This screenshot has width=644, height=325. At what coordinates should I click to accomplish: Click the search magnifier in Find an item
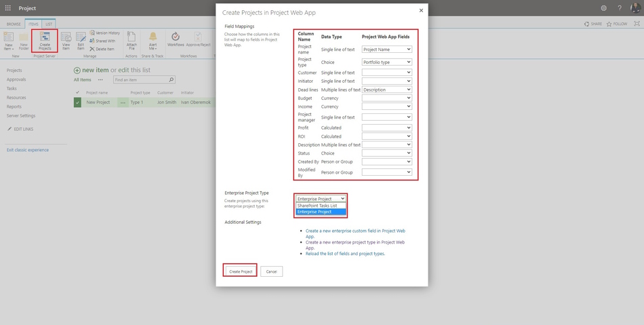click(172, 79)
